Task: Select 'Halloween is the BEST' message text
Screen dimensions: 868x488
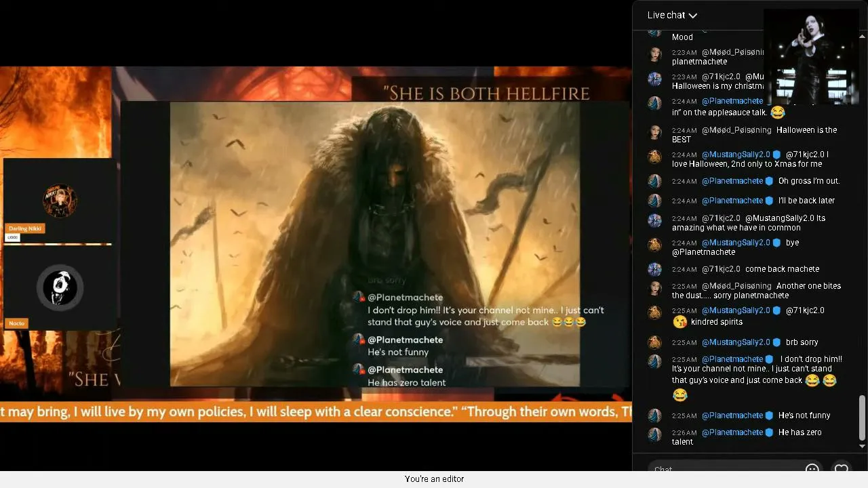Action: click(x=755, y=135)
